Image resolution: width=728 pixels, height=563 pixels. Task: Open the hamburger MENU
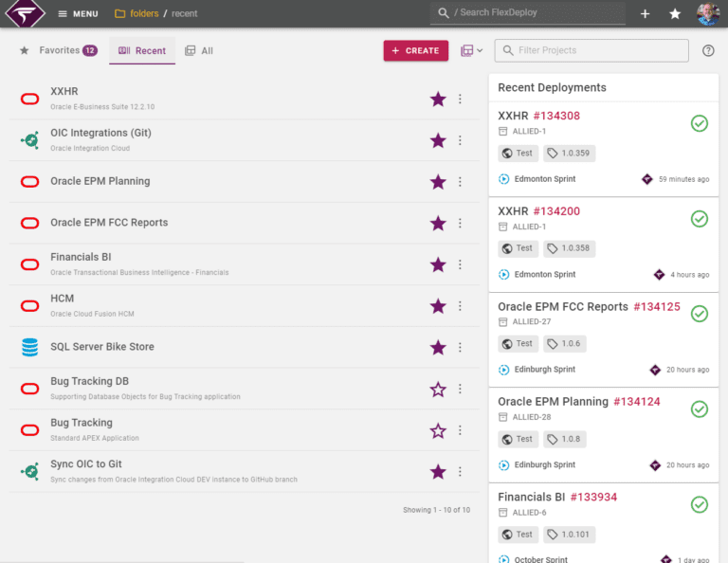(78, 14)
